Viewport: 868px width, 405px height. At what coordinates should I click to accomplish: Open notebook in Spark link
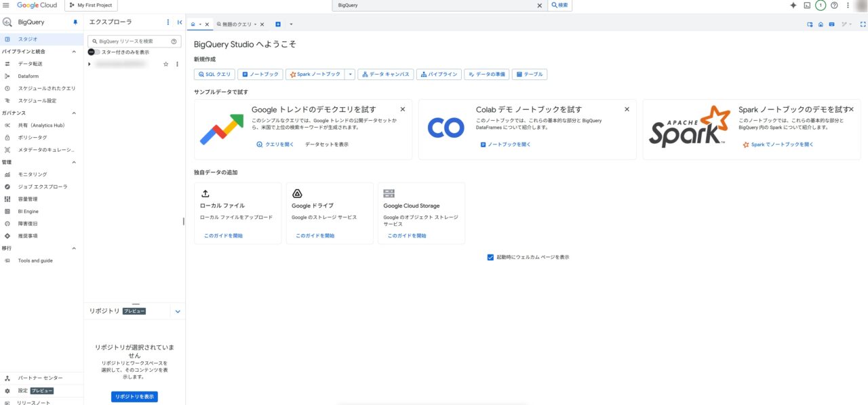pyautogui.click(x=778, y=144)
